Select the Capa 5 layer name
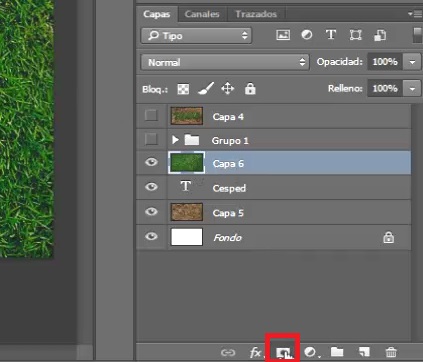 pos(228,213)
